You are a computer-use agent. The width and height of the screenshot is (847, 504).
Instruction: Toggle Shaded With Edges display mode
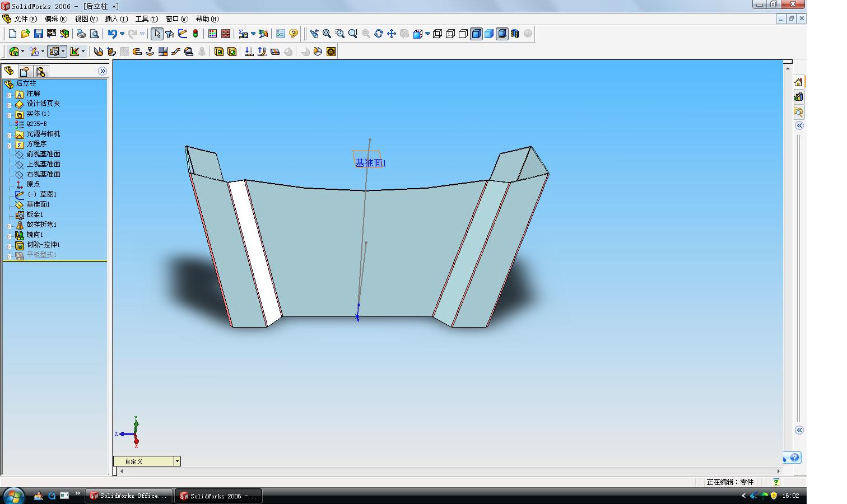(476, 34)
